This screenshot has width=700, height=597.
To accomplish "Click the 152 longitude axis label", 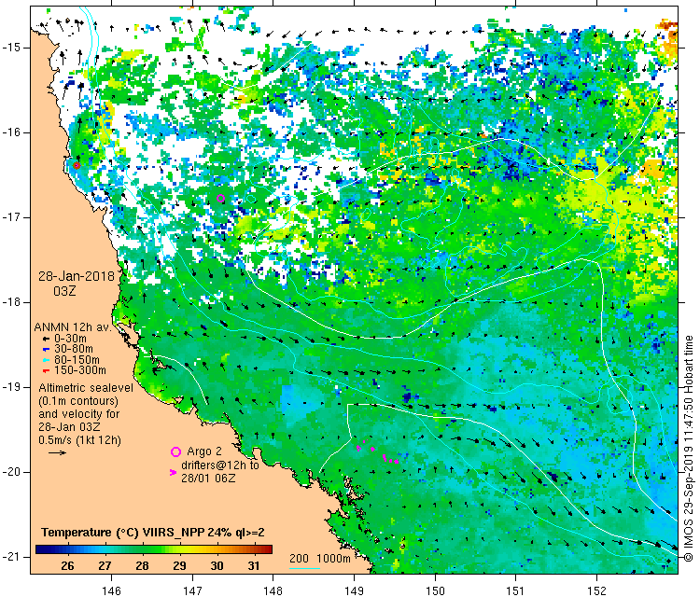I will 596,590.
